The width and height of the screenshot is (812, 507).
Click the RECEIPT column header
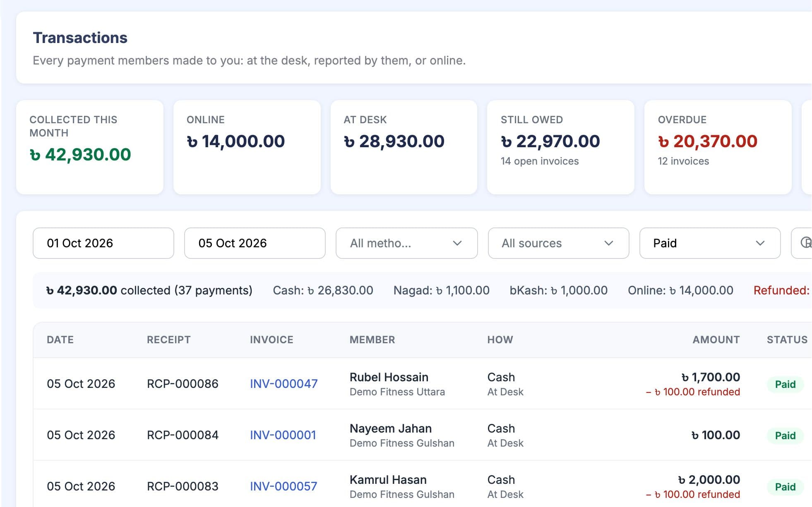click(169, 340)
